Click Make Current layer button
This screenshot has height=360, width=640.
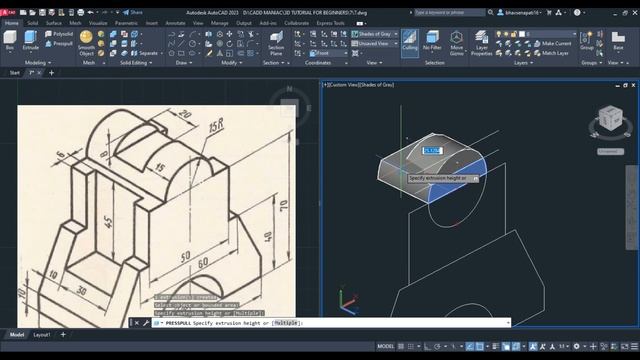coord(553,43)
